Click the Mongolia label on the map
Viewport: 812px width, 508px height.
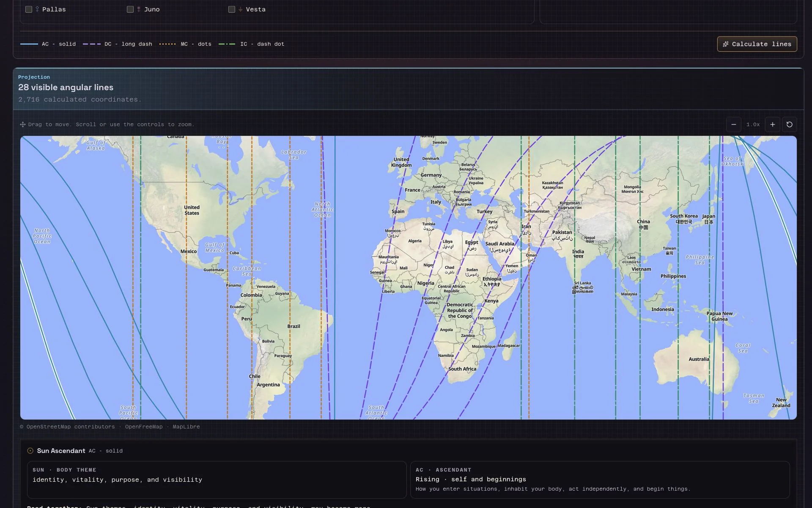633,189
